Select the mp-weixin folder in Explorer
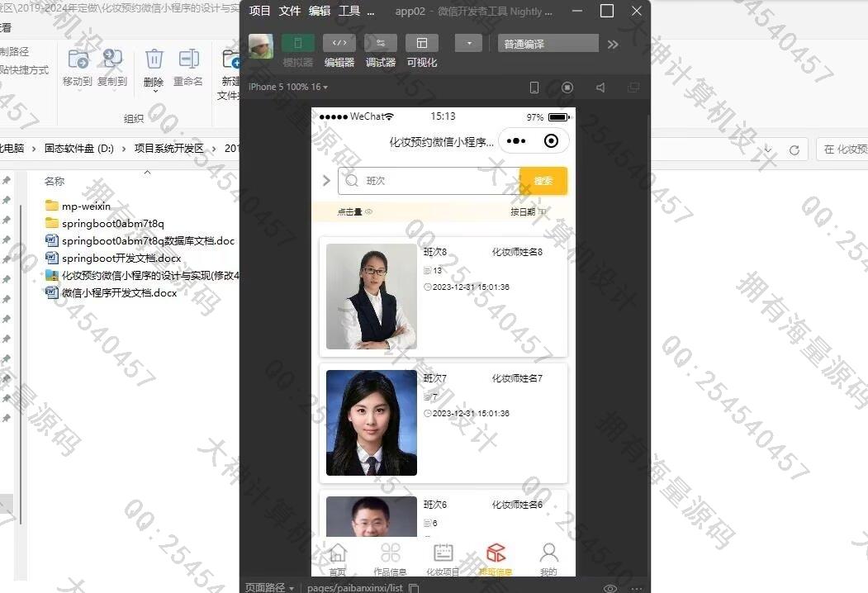The height and width of the screenshot is (593, 868). (78, 206)
